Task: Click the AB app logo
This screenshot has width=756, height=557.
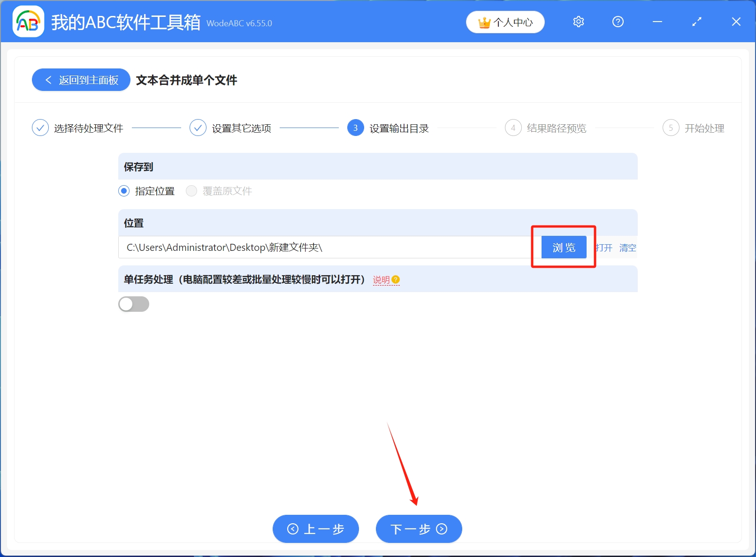Action: (x=28, y=22)
